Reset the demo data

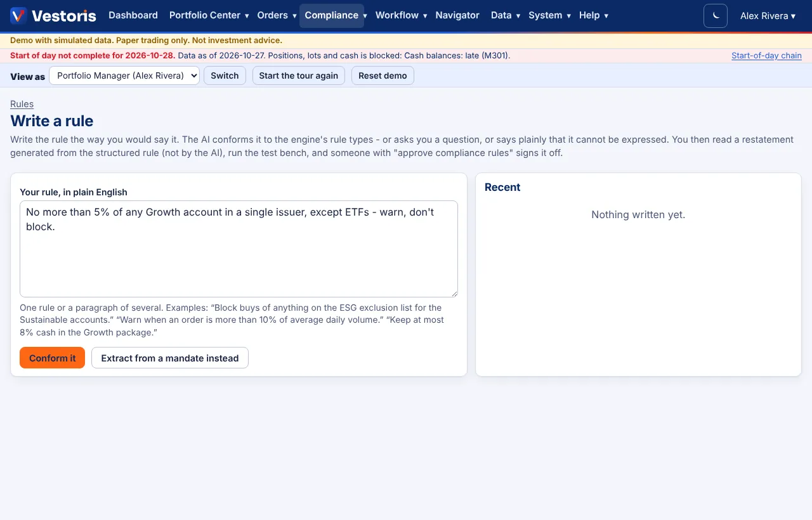[x=383, y=75]
